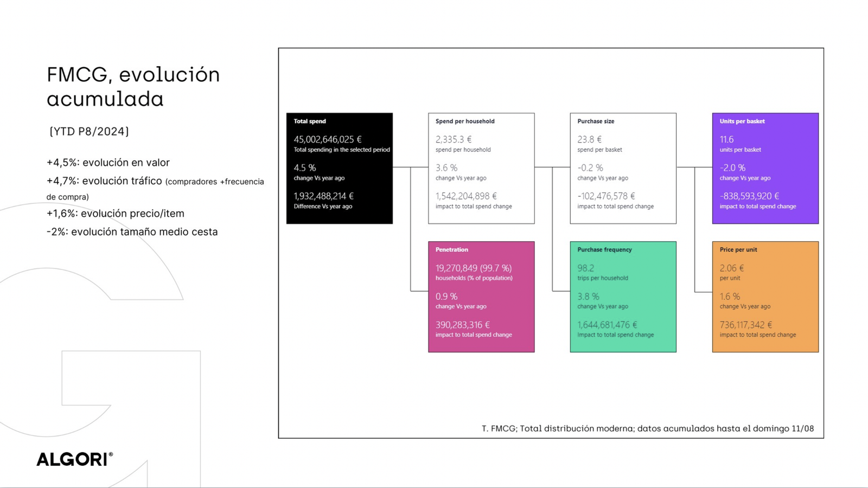Click the ALGORI logo

[x=74, y=459]
